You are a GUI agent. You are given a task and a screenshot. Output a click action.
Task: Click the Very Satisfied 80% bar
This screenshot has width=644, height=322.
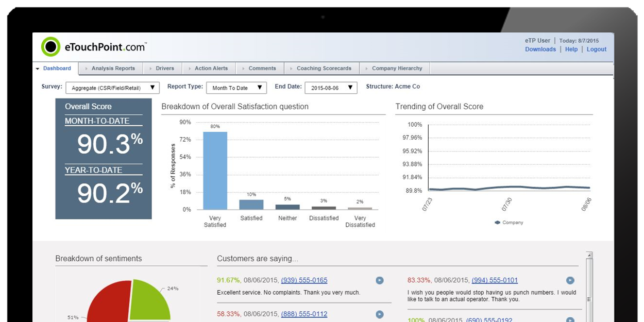point(215,171)
